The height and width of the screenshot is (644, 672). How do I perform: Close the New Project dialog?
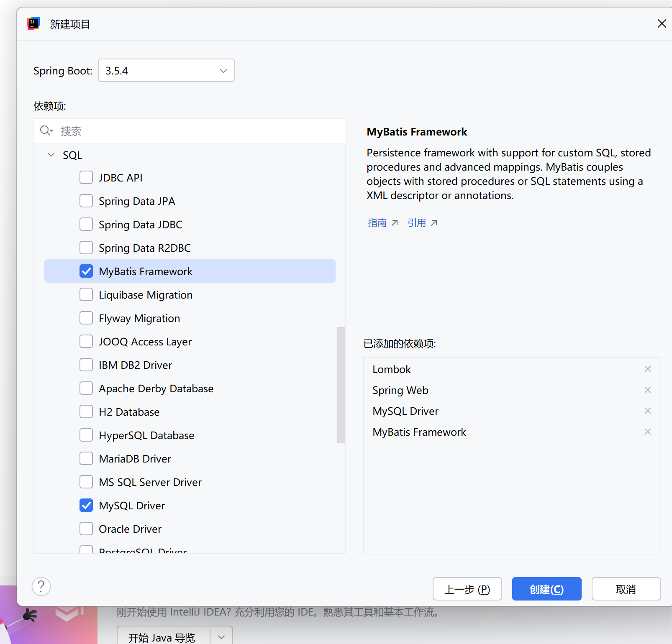pyautogui.click(x=662, y=23)
